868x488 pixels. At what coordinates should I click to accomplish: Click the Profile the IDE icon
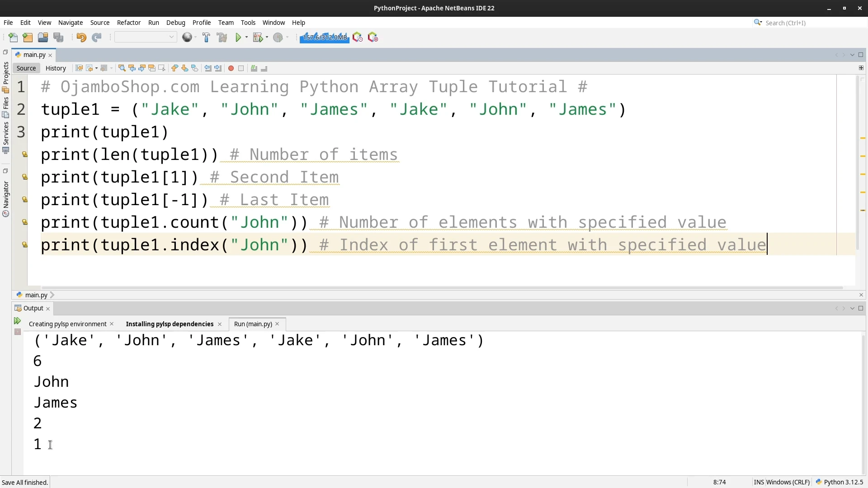358,38
